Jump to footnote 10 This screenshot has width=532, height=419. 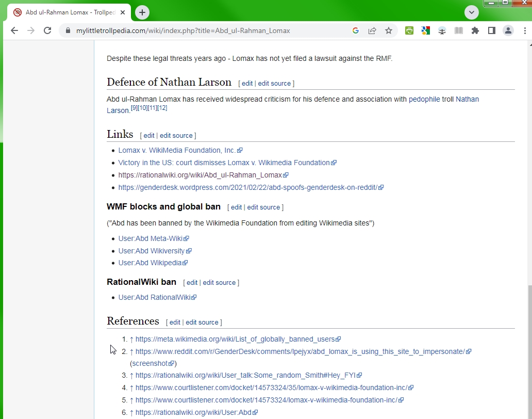[x=142, y=108]
